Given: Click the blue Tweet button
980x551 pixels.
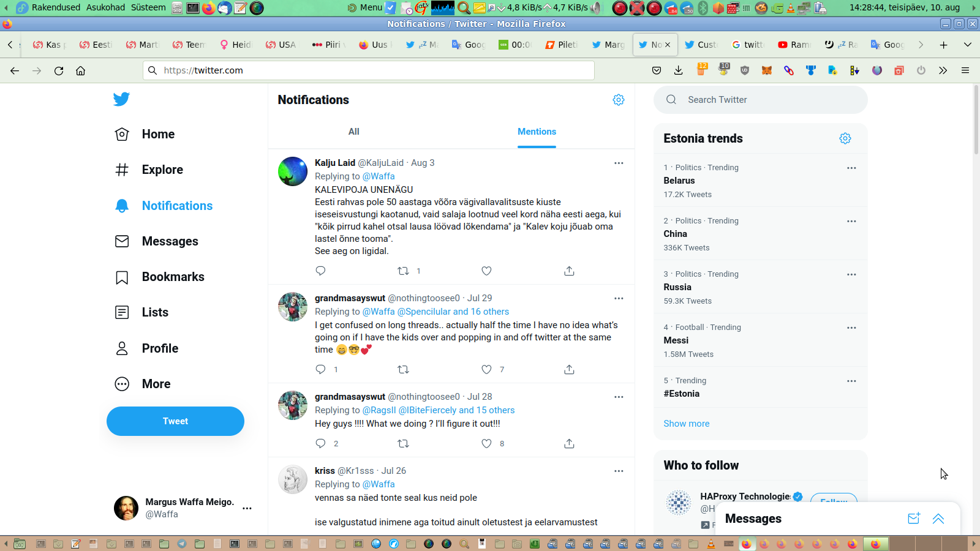Looking at the screenshot, I should (175, 421).
